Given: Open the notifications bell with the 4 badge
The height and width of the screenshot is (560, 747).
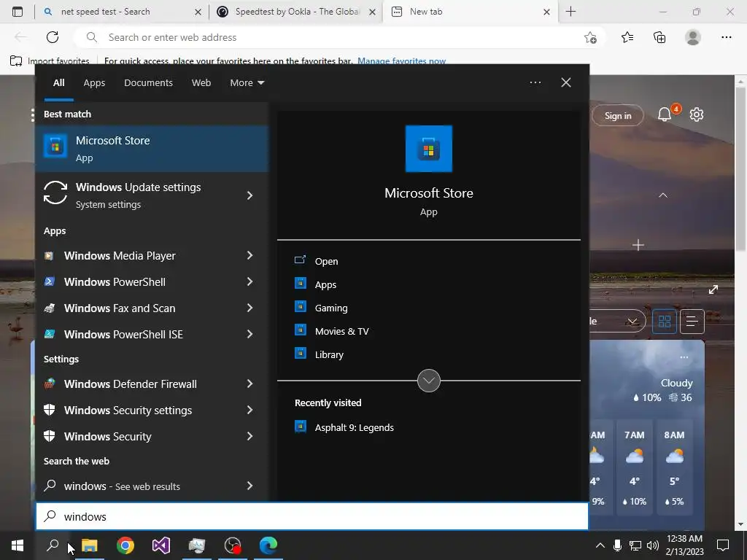Looking at the screenshot, I should point(665,114).
